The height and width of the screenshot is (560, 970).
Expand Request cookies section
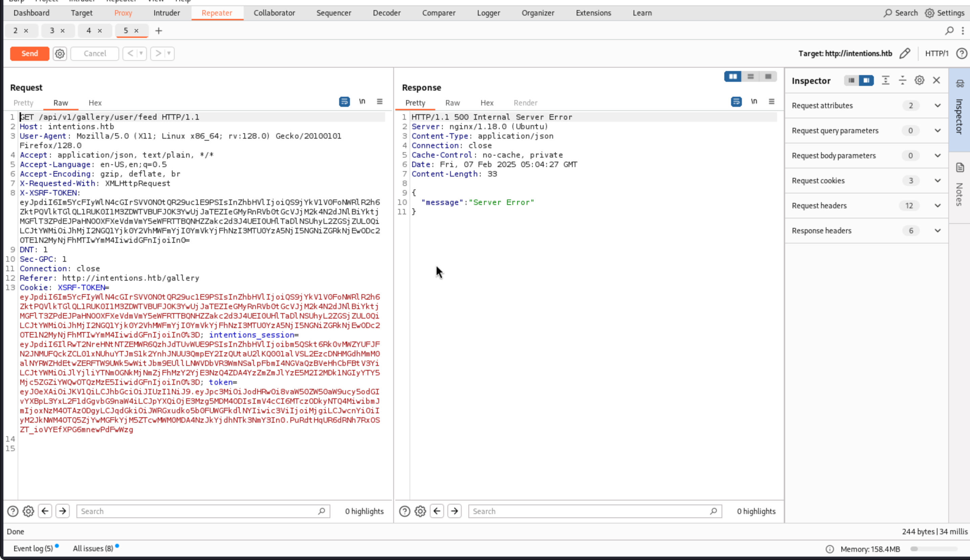[938, 181]
